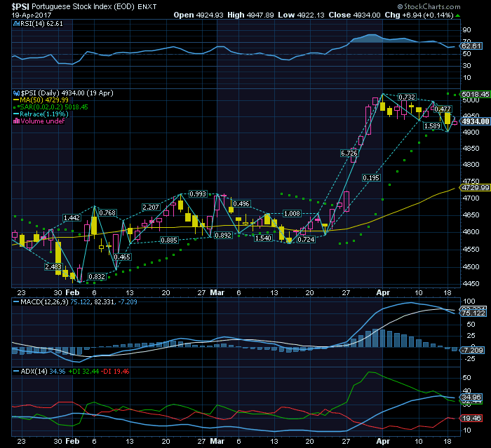Select the 6.726 retrace label

click(x=349, y=153)
